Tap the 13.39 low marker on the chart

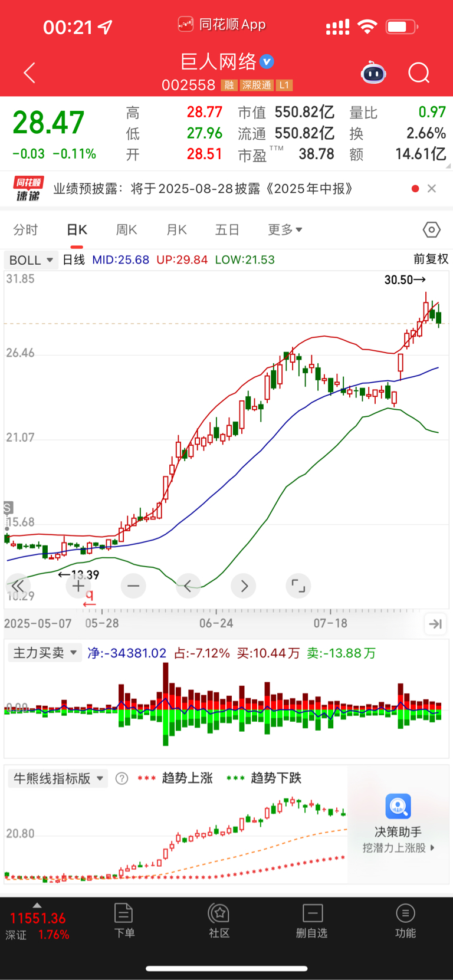[78, 574]
